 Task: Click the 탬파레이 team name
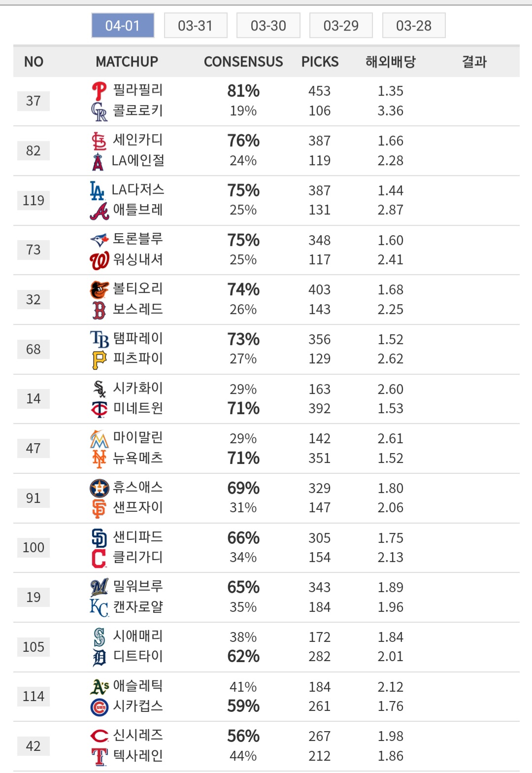click(138, 339)
